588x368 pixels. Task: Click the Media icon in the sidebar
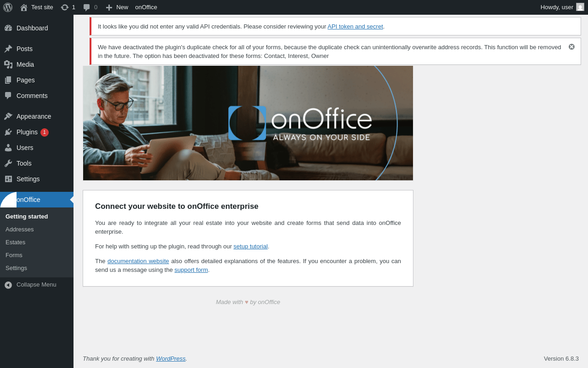8,64
